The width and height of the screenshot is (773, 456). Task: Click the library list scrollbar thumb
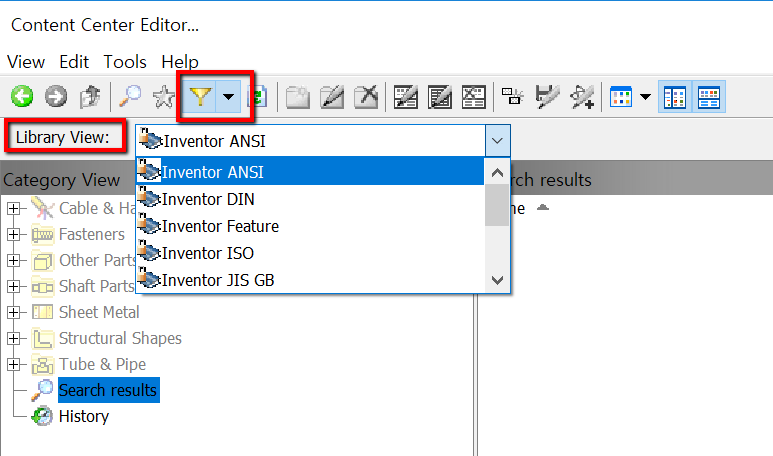pyautogui.click(x=497, y=205)
